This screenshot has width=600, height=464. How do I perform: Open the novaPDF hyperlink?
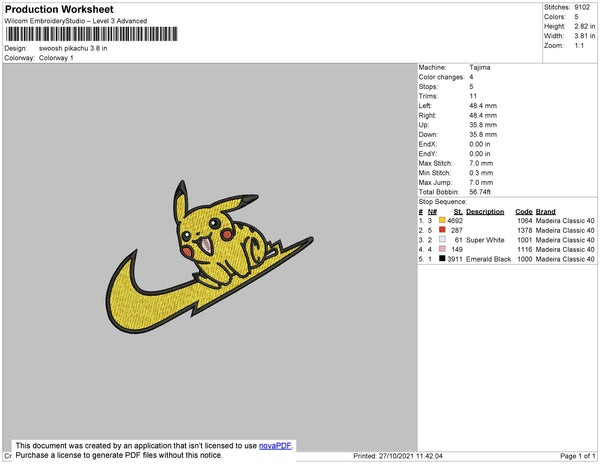pos(275,446)
